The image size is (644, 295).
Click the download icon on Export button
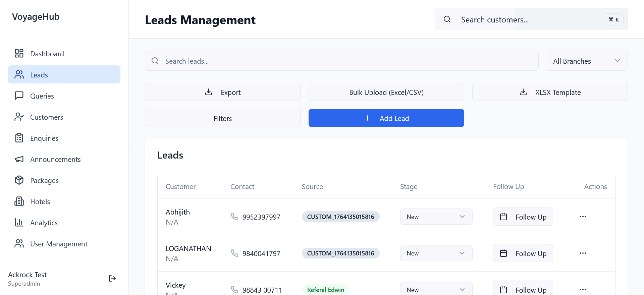[209, 92]
